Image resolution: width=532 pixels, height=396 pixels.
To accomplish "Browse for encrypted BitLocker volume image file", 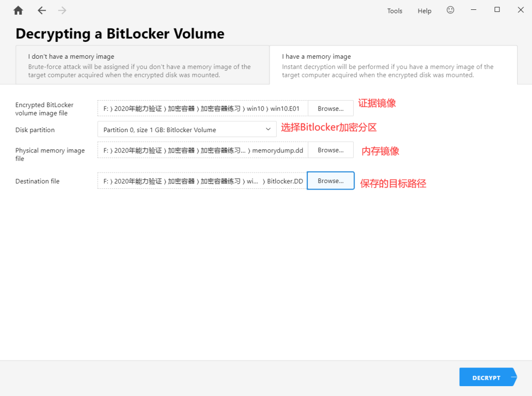I will click(331, 108).
